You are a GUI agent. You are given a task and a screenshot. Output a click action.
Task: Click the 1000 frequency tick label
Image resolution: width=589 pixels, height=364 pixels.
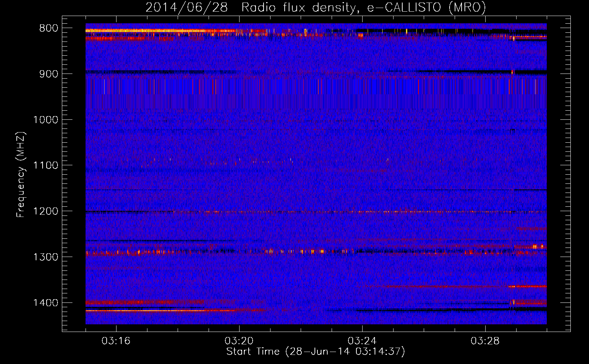pos(46,120)
